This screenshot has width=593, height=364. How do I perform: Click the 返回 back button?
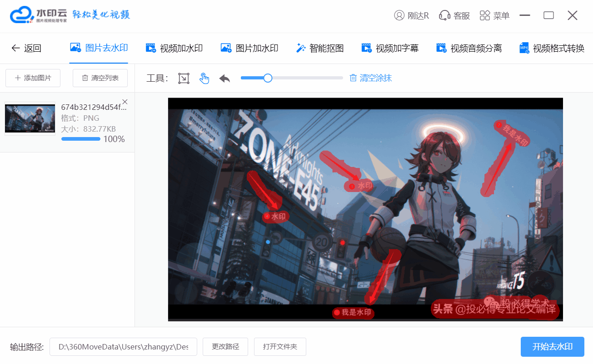(x=26, y=48)
